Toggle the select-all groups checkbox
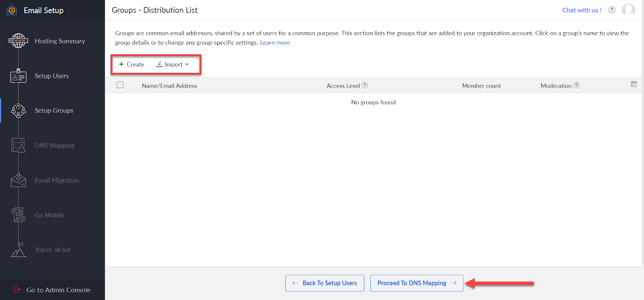Viewport: 644px width, 300px height. click(120, 85)
